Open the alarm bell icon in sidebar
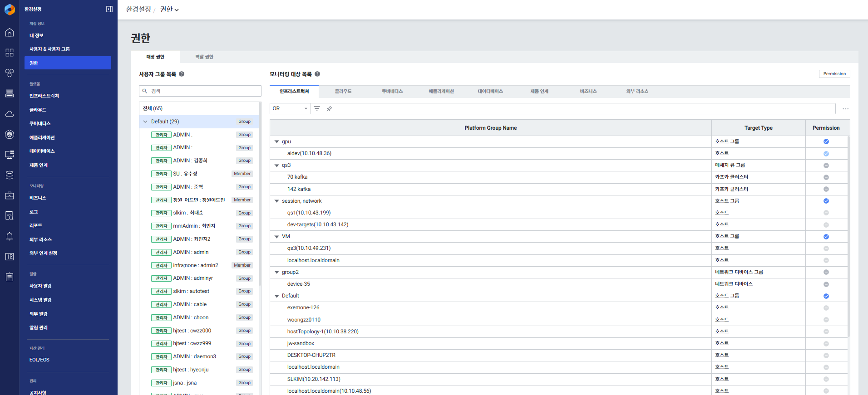 point(10,236)
